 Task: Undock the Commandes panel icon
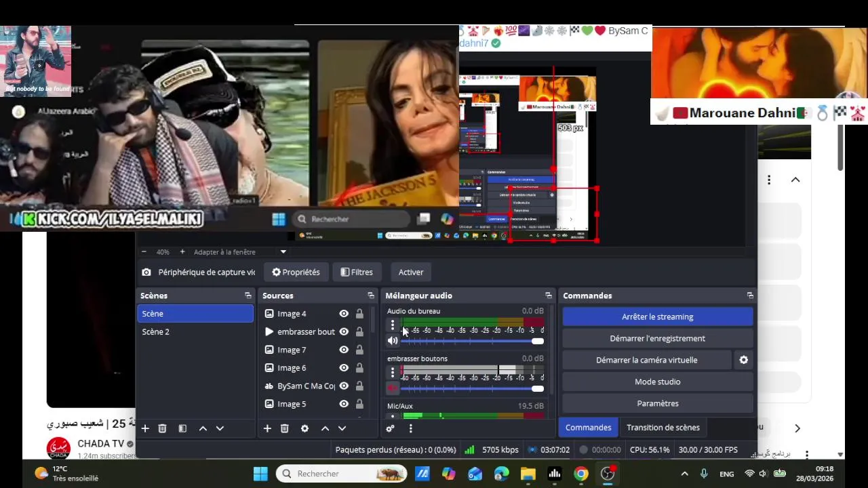pos(750,296)
